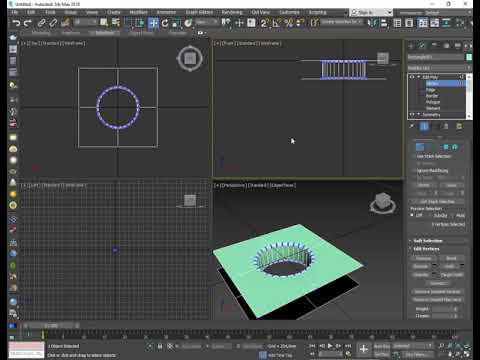
Task: Toggle the Spinner Snap button
Action: pyautogui.click(x=300, y=23)
